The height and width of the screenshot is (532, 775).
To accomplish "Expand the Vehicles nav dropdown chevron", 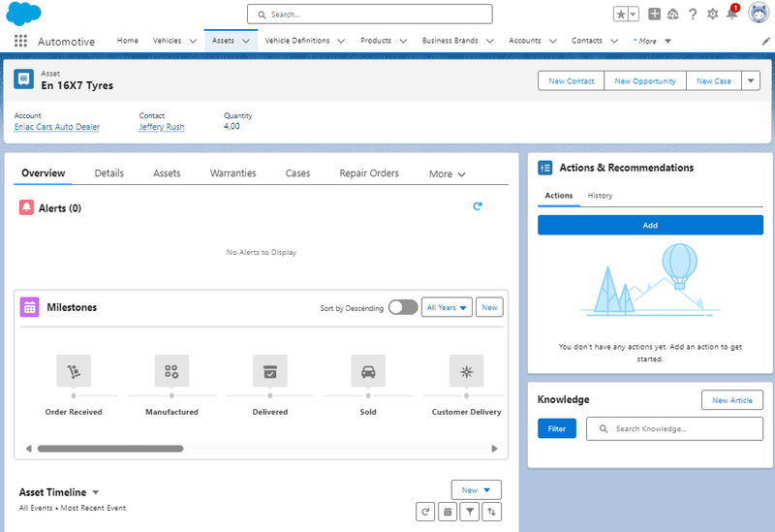I will (193, 41).
